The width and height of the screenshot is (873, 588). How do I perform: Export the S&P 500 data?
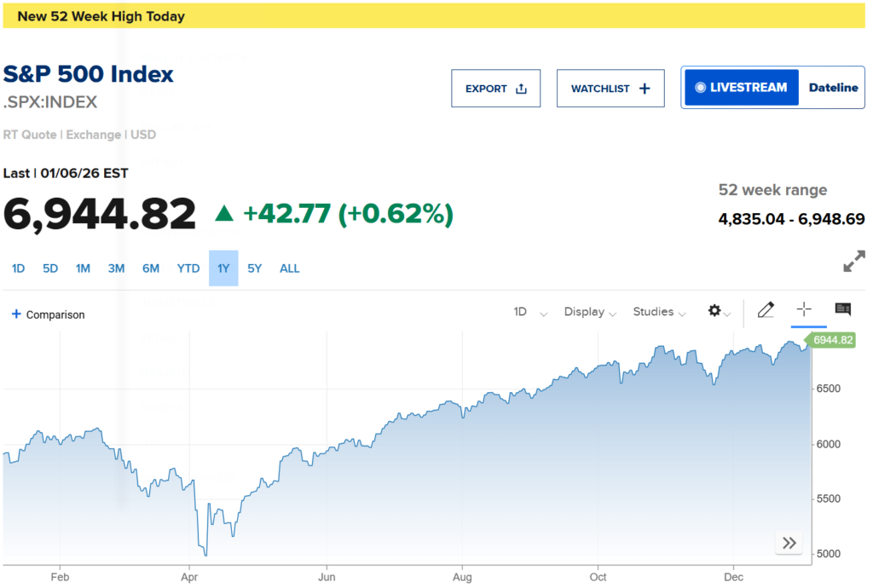[x=495, y=89]
